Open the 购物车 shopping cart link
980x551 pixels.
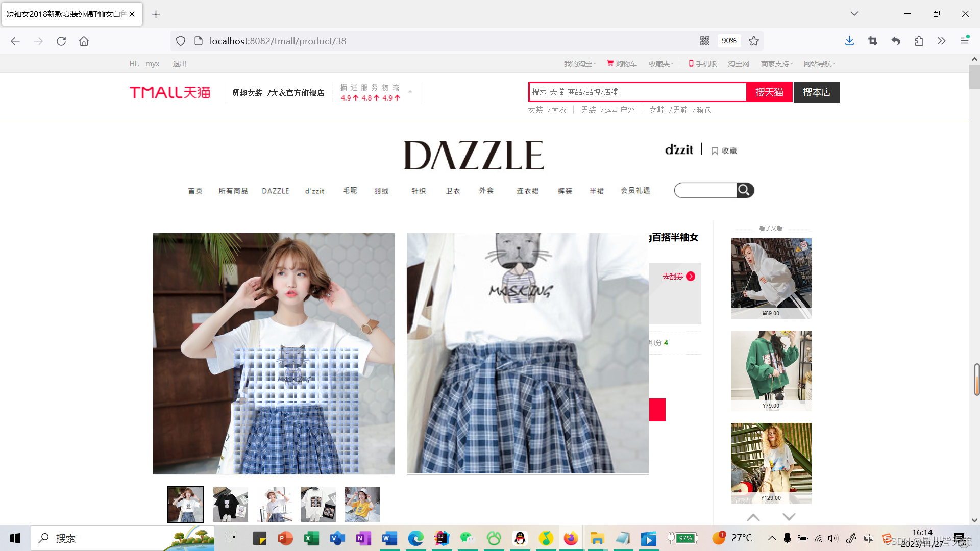[622, 64]
